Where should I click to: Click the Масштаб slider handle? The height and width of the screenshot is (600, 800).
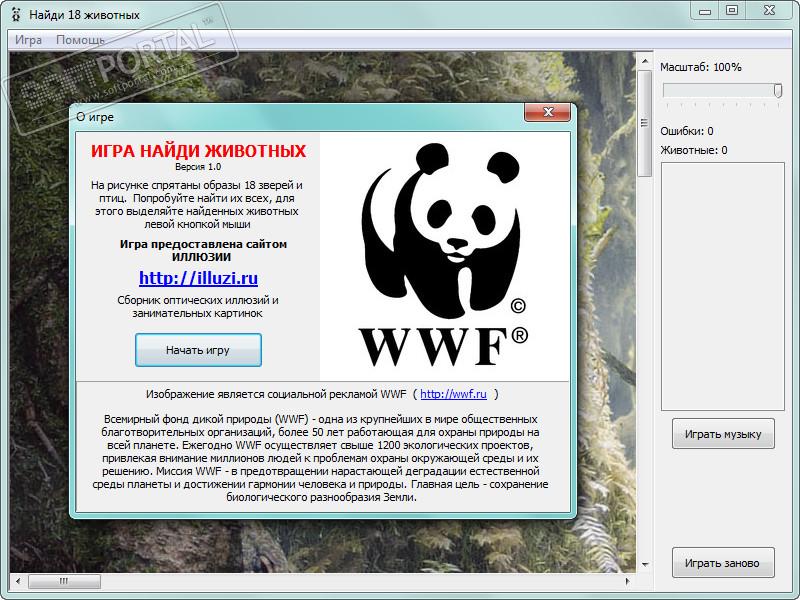point(778,90)
